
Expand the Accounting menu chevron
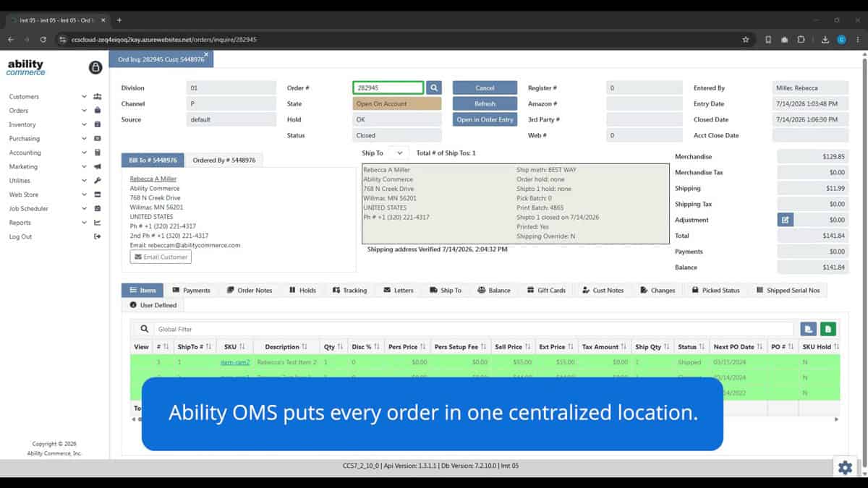point(84,153)
